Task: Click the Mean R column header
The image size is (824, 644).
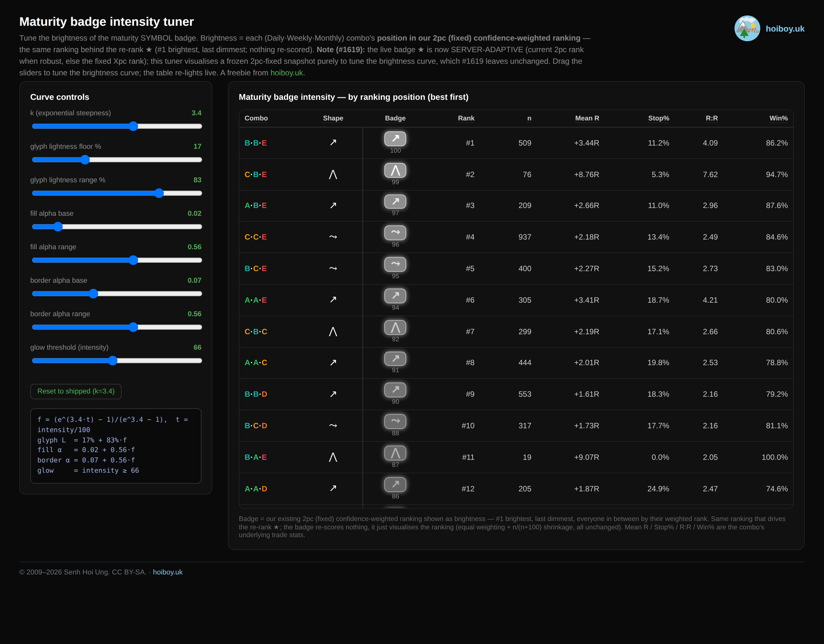Action: click(587, 118)
